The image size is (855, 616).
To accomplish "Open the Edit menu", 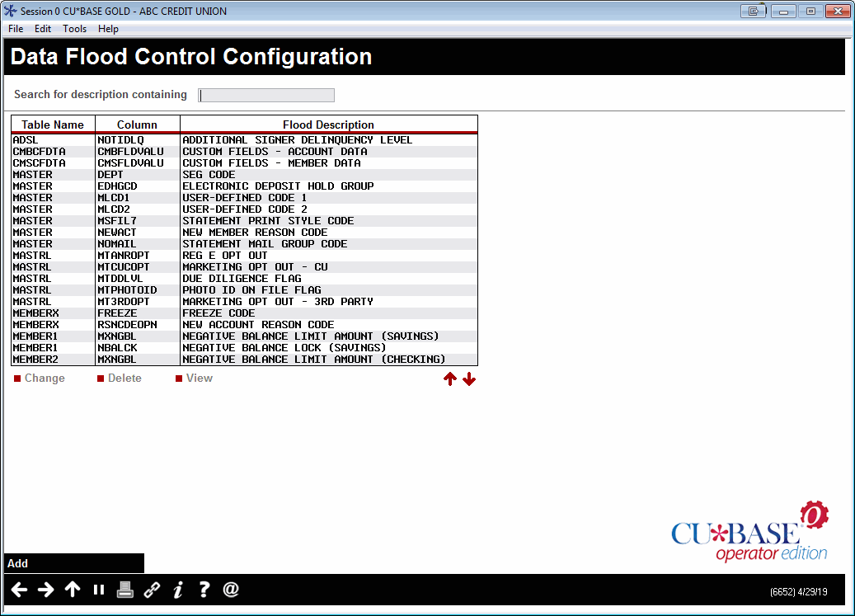I will click(x=43, y=29).
